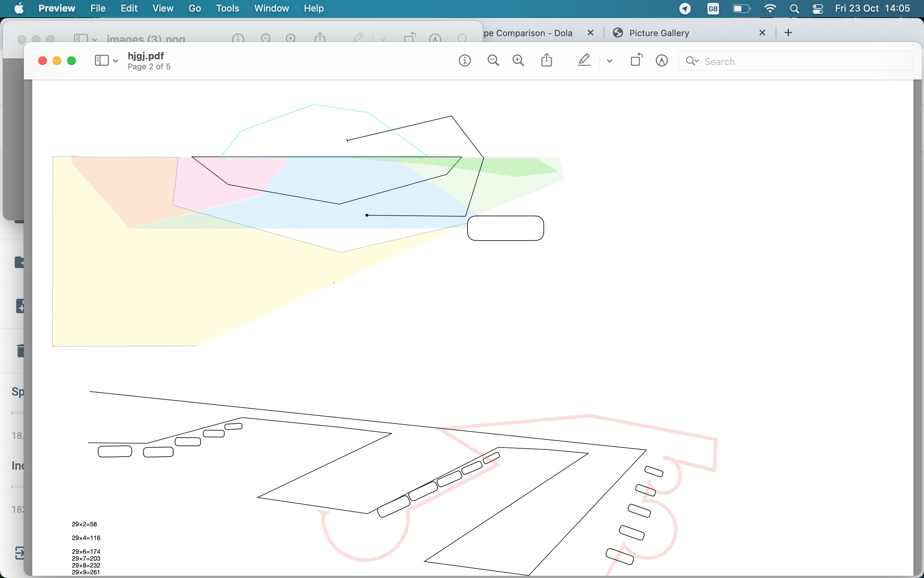Click the '29×4=116' text on the page
This screenshot has width=924, height=578.
tap(86, 538)
